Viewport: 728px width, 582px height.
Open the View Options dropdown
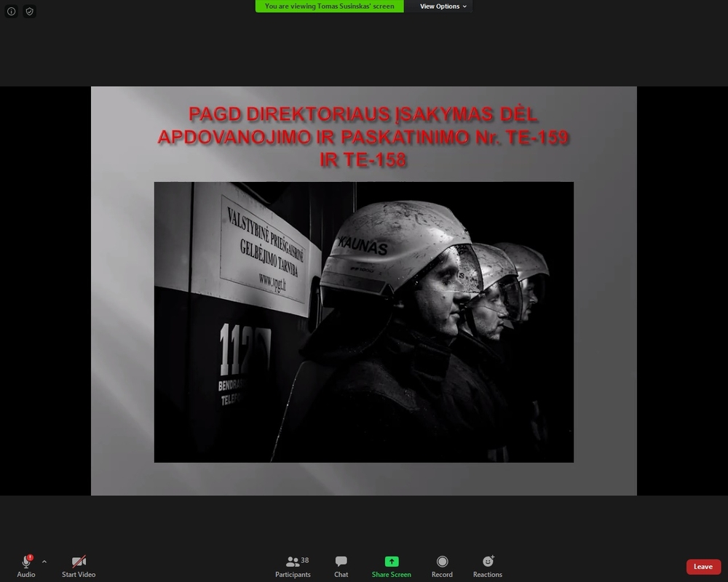click(x=439, y=7)
